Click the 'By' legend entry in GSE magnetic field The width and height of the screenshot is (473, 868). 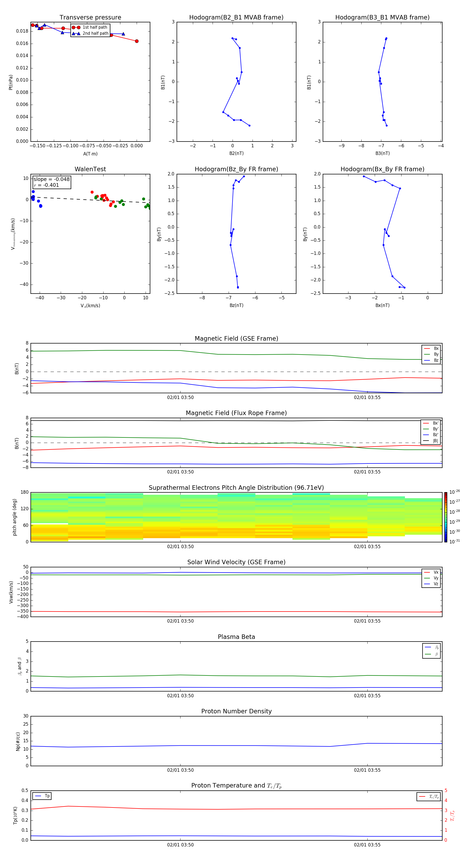(x=431, y=354)
